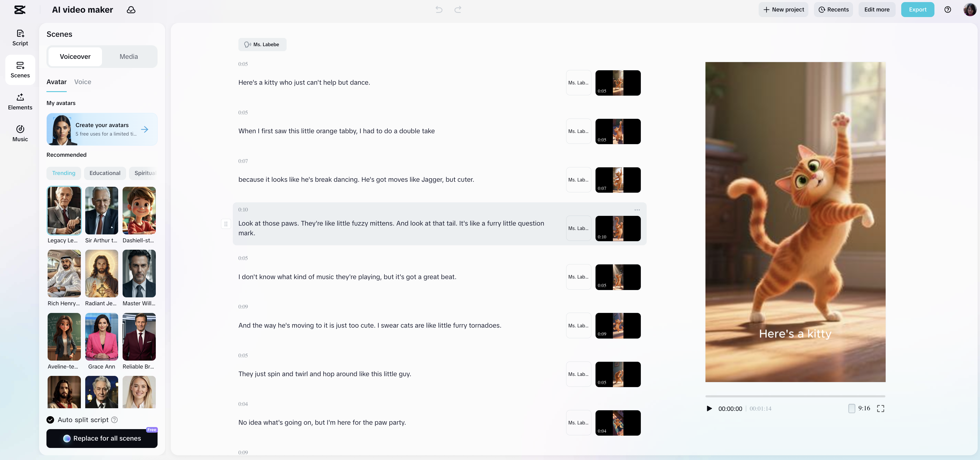This screenshot has height=460, width=980.
Task: Open the Script panel in sidebar
Action: pyautogui.click(x=20, y=38)
